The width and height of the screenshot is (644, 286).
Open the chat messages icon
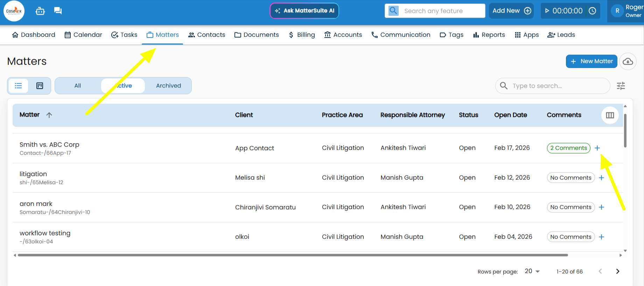pos(58,11)
